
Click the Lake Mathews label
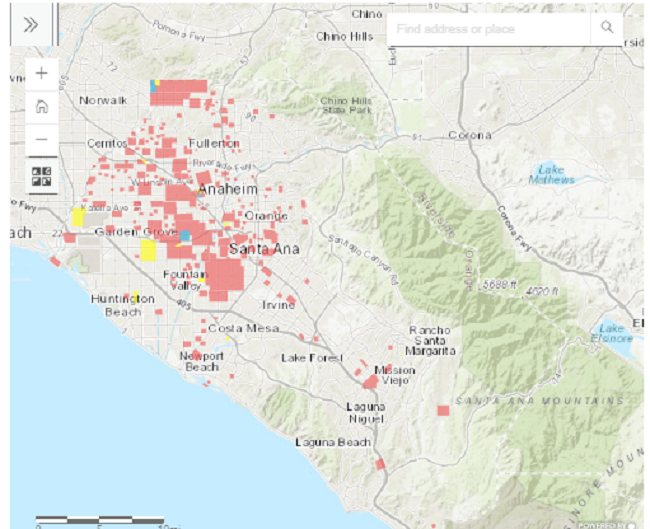(553, 174)
